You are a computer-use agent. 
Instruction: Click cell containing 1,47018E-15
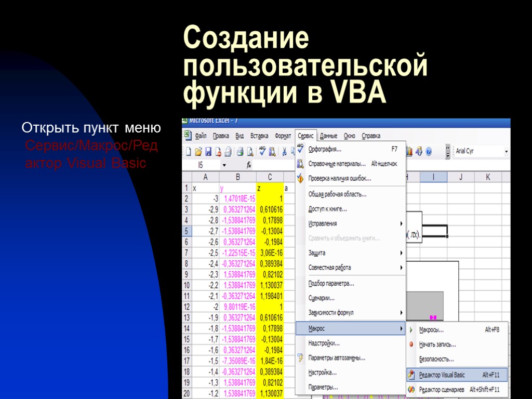238,198
